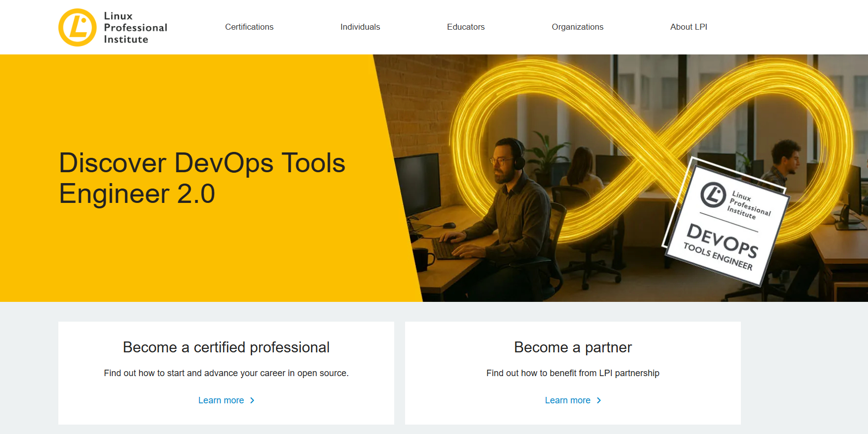
Task: Click text about benefiting from LPI partnership
Action: pos(573,373)
